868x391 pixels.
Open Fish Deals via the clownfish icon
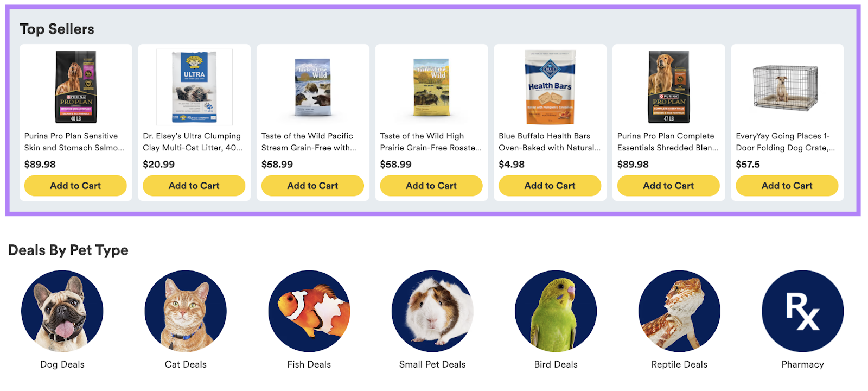click(309, 311)
